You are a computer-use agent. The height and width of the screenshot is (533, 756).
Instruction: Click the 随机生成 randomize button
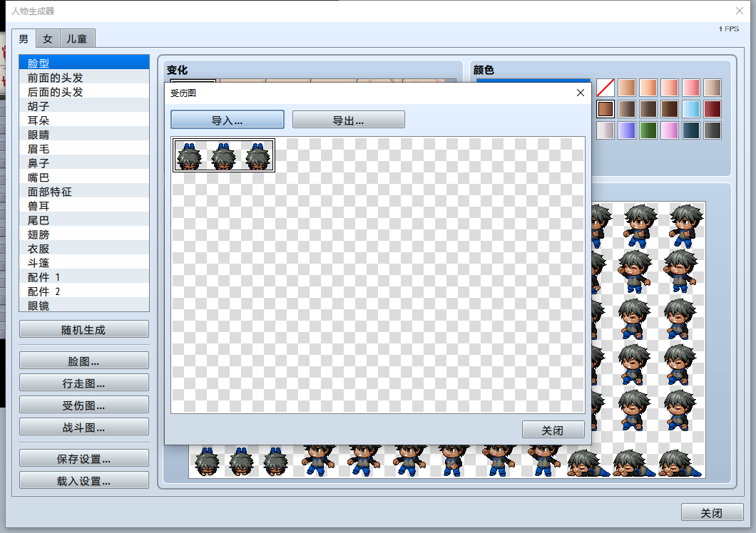(84, 329)
